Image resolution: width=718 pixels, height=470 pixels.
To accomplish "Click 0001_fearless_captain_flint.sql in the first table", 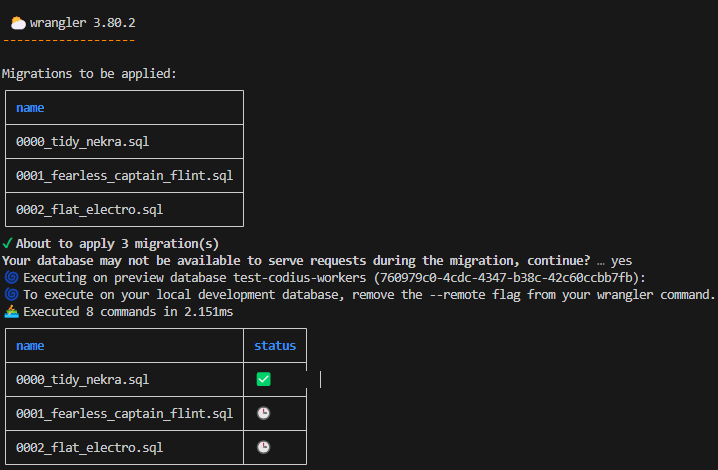I will pyautogui.click(x=125, y=175).
